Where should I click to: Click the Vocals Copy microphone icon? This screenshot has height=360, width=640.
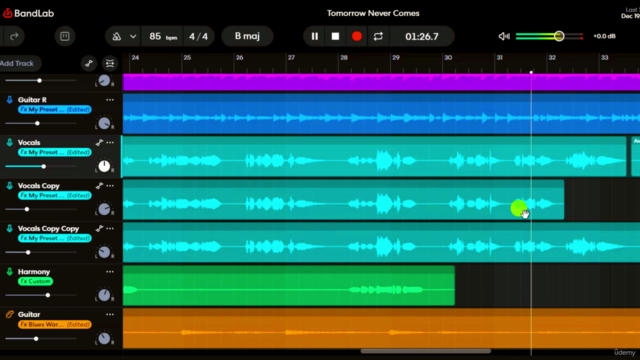pos(9,186)
